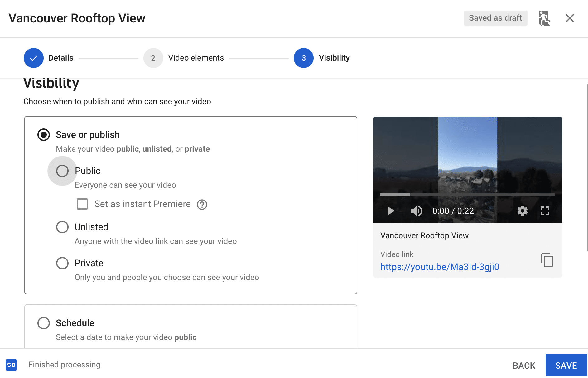
Task: Select the Public visibility option
Action: coord(62,171)
